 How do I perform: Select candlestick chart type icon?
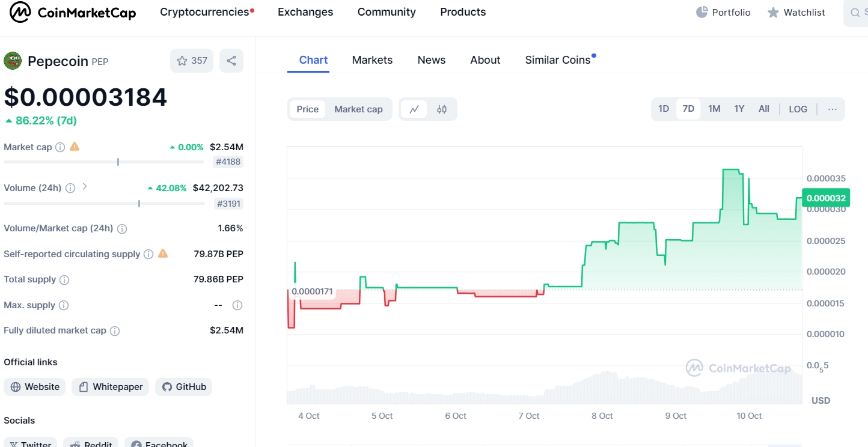tap(442, 109)
